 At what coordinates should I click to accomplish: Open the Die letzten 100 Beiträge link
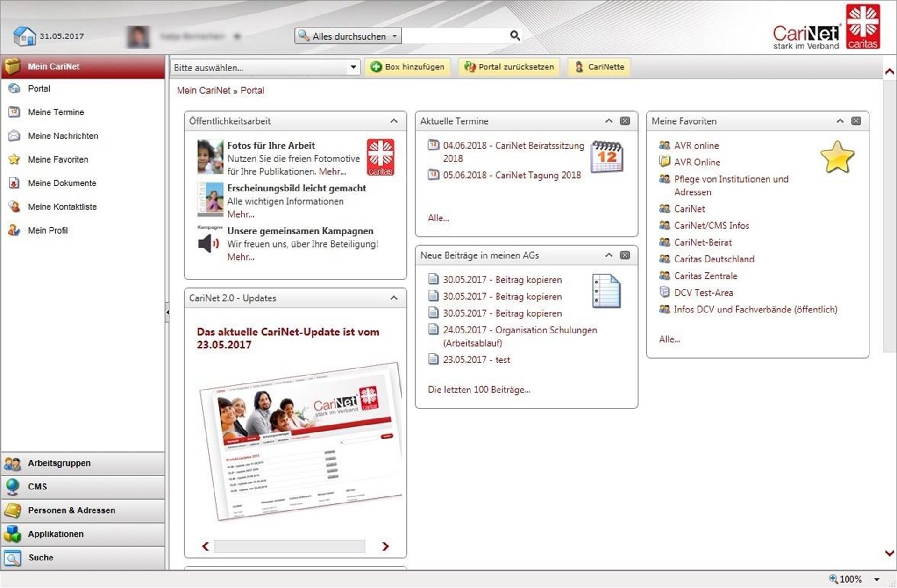479,390
